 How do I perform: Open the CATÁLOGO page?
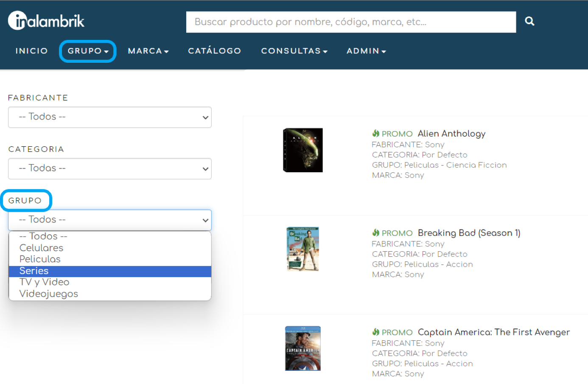click(215, 51)
